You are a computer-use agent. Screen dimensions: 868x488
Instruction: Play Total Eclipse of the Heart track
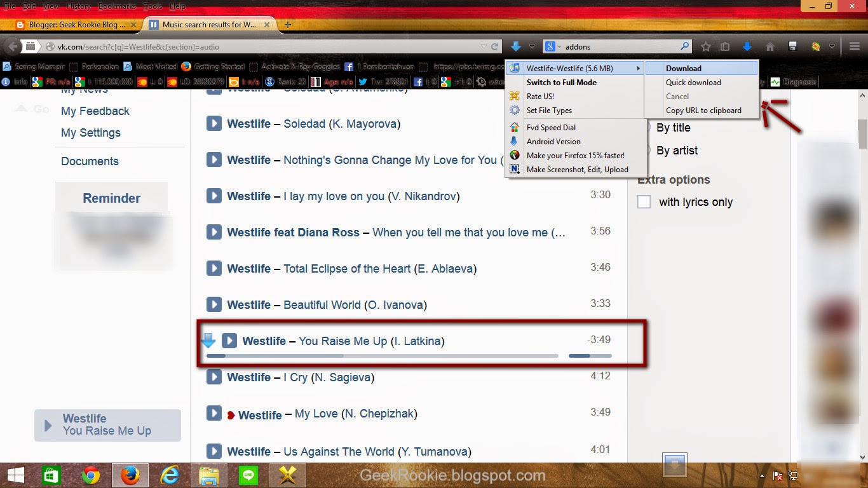[214, 268]
